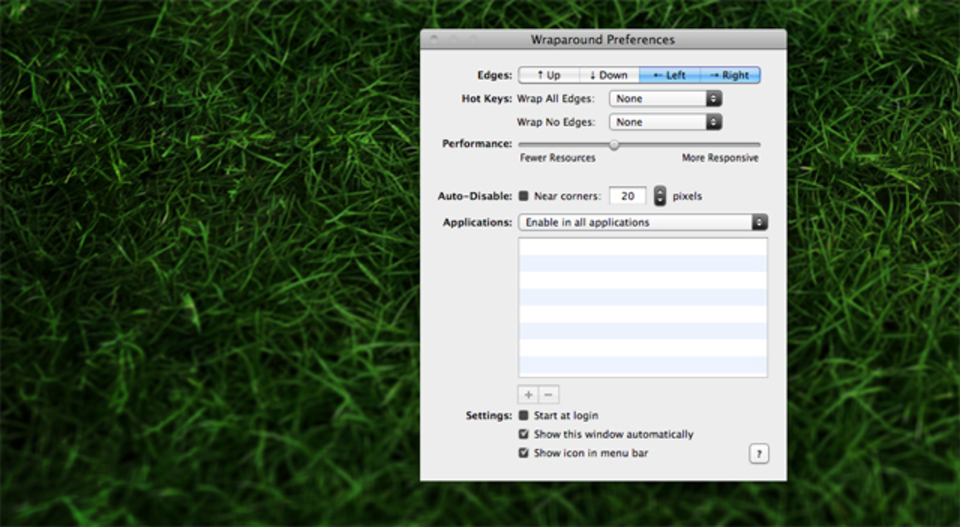The height and width of the screenshot is (527, 960).
Task: Open the Enable in all applications dropdown
Action: point(643,222)
